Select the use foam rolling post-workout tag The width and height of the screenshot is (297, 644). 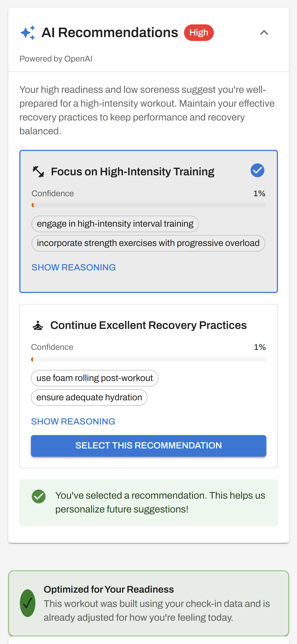pos(94,378)
